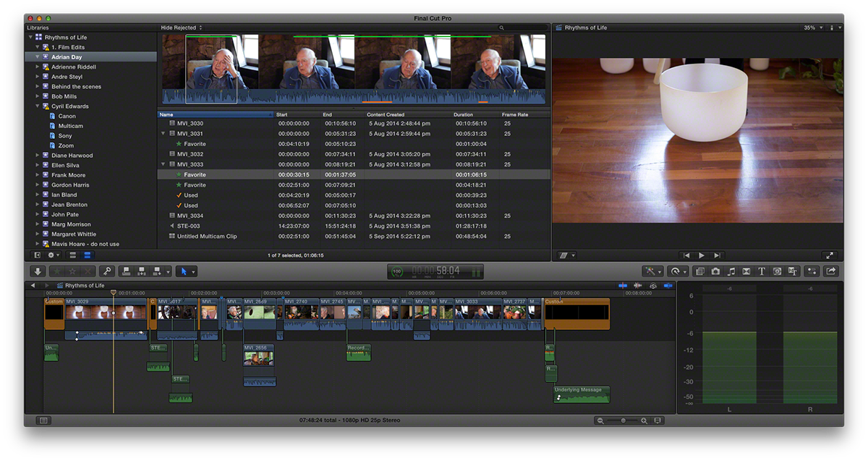868x461 pixels.
Task: Open the Enhancements magic wand menu
Action: [652, 271]
